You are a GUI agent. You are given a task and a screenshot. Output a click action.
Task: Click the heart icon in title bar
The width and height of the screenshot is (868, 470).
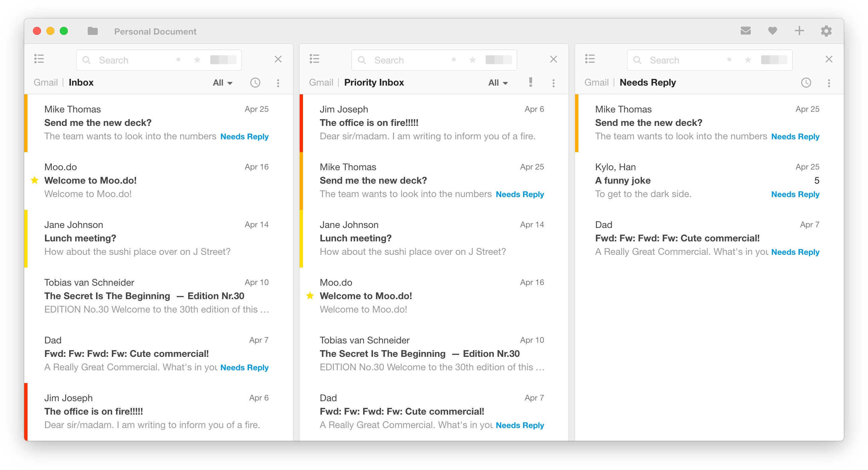772,31
